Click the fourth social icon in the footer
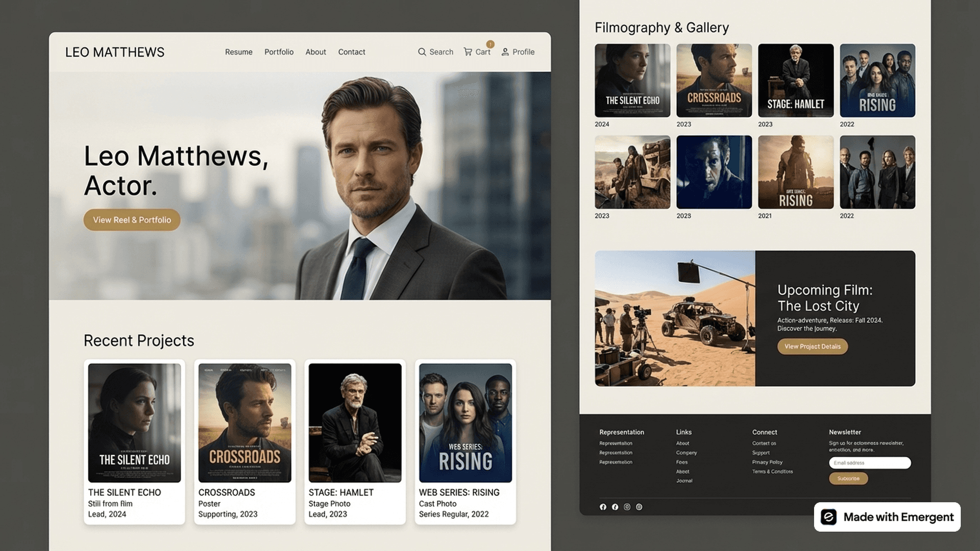980x551 pixels. click(639, 507)
